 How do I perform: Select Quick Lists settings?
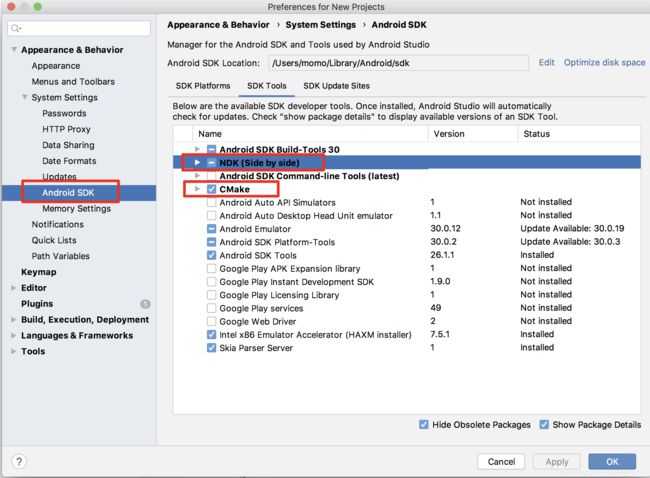pos(54,240)
